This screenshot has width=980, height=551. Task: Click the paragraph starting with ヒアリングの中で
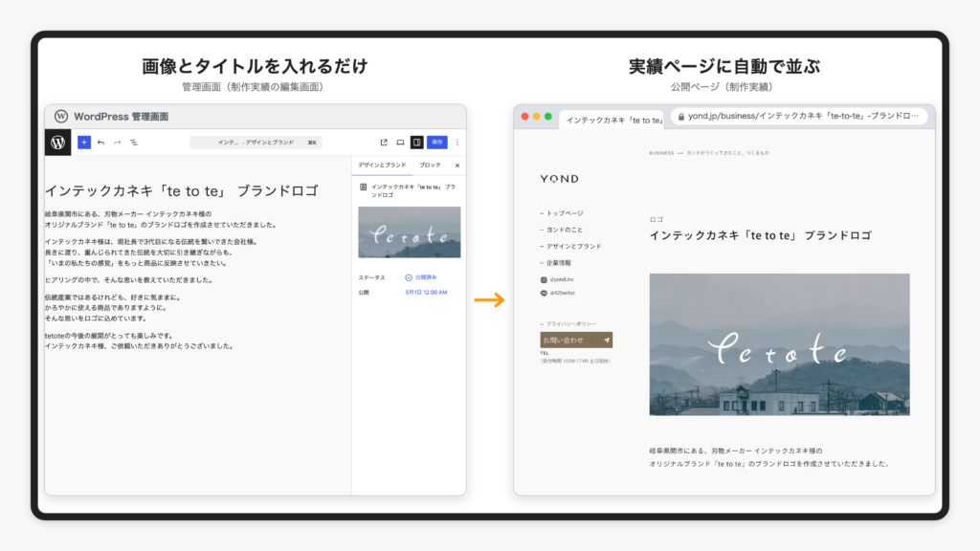[130, 280]
